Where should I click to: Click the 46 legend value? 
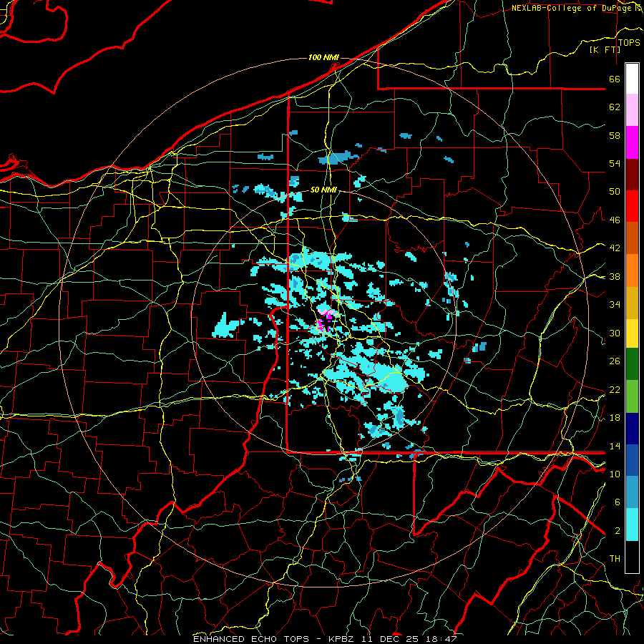click(x=615, y=220)
